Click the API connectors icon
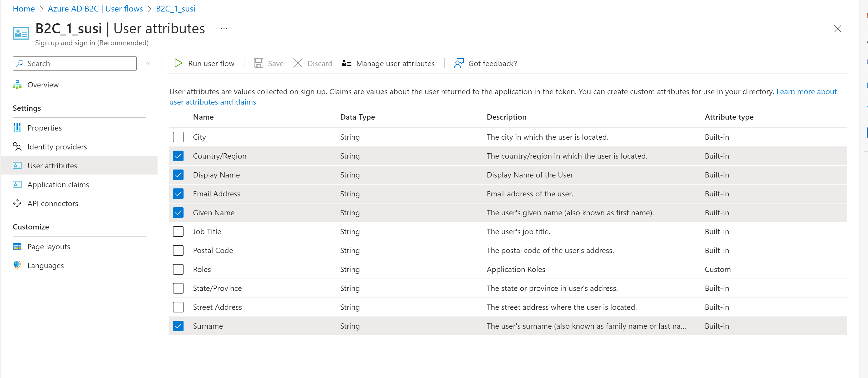Viewport: 868px width, 378px height. pyautogui.click(x=17, y=203)
